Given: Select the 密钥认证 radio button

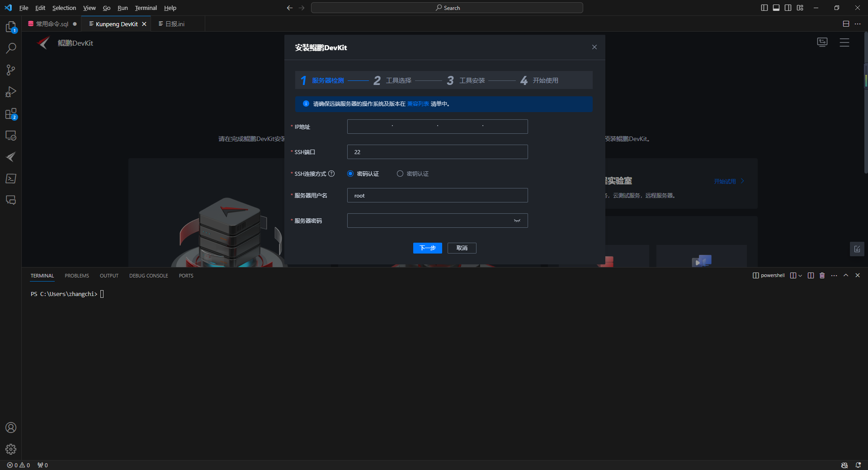Looking at the screenshot, I should [x=400, y=174].
